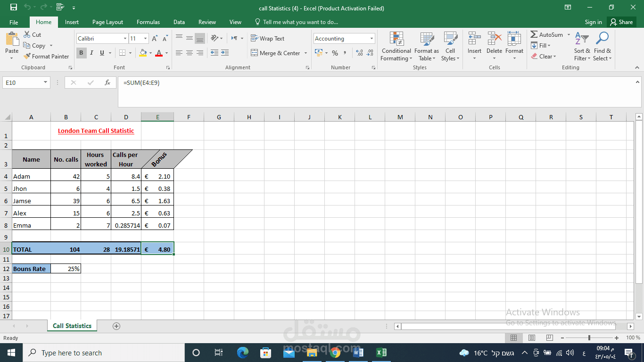The height and width of the screenshot is (362, 644).
Task: Click the AutoSum button
Action: 547,34
